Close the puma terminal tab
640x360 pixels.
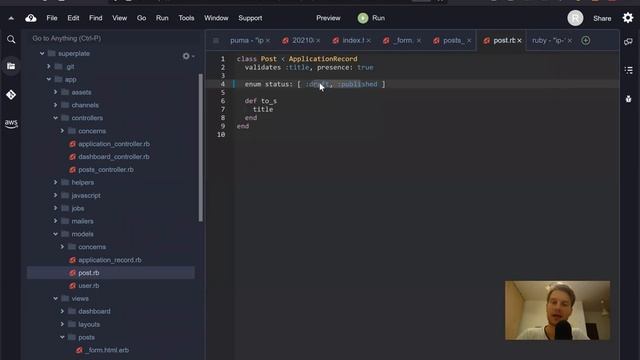point(268,41)
